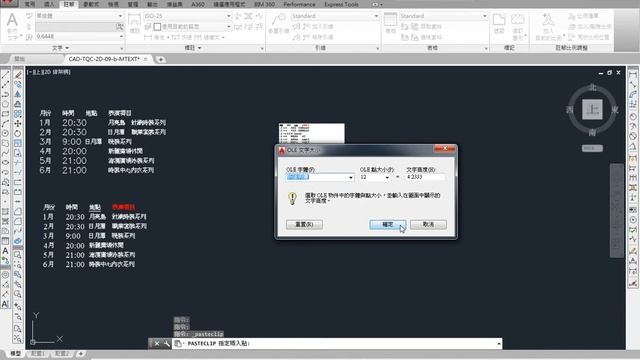Toggle the 使用目前的圖層 checkbox
Viewport: 640px width, 360px height.
coord(157,27)
